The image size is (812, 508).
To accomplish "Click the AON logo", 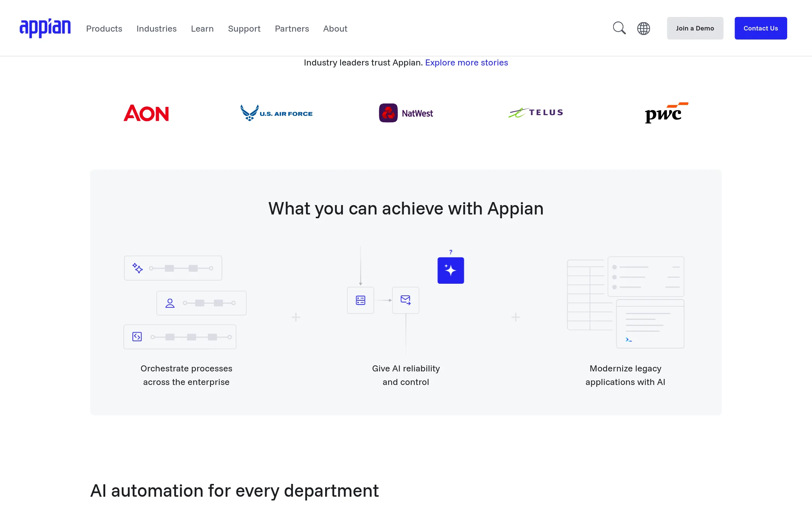I will [x=146, y=113].
